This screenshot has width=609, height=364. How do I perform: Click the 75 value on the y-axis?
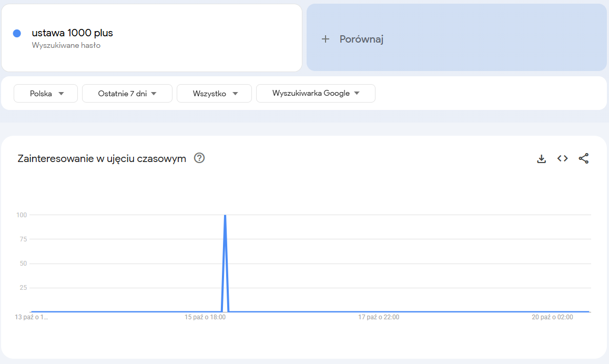[x=23, y=239]
